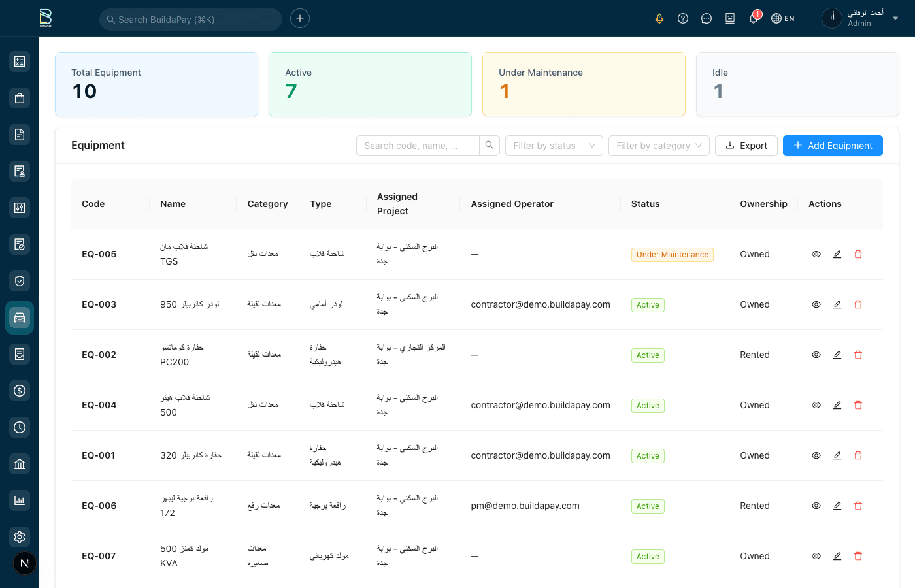This screenshot has height=588, width=915.
Task: Click the clock Time Tracking sidebar icon
Action: pos(19,427)
